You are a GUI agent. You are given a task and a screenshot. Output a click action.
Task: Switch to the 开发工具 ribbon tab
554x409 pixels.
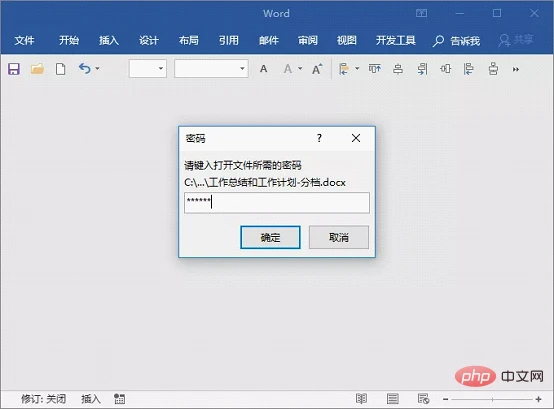pyautogui.click(x=396, y=41)
